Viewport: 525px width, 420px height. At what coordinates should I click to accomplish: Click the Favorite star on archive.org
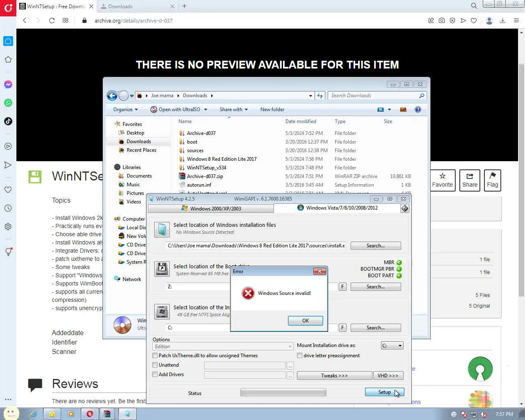click(x=443, y=180)
